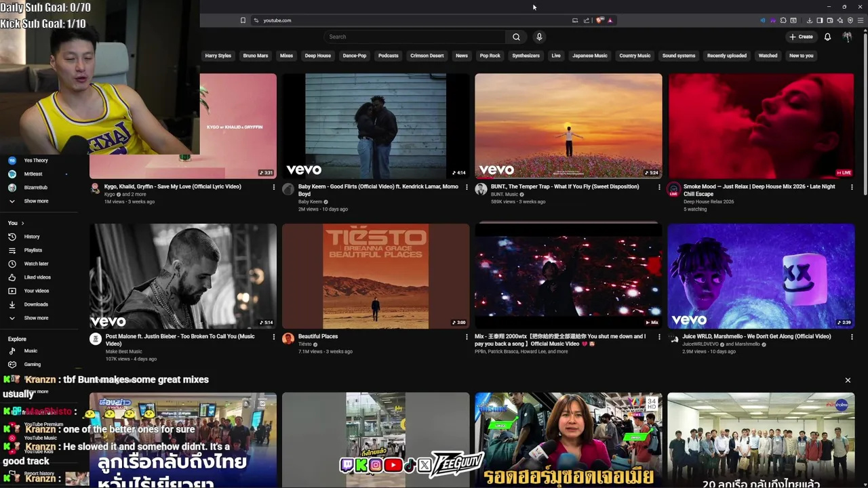Viewport: 868px width, 488px height.
Task: Select the New to you filter chip
Action: point(802,56)
